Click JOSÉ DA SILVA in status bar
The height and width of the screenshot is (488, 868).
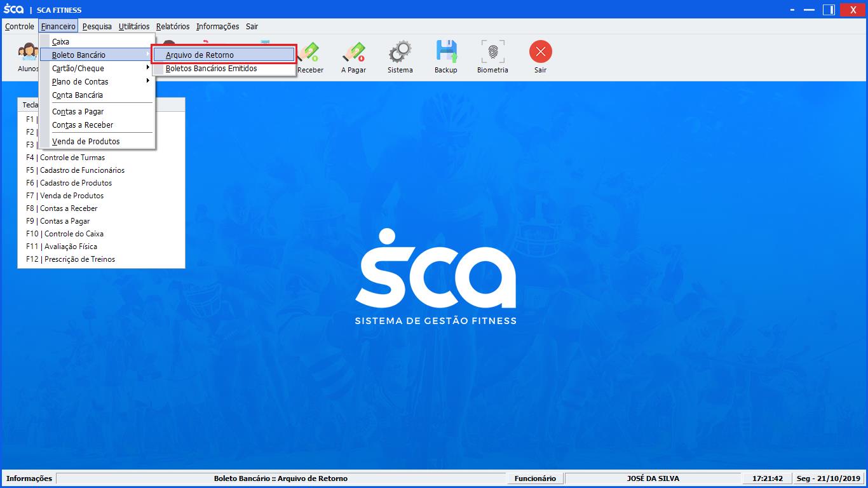653,478
